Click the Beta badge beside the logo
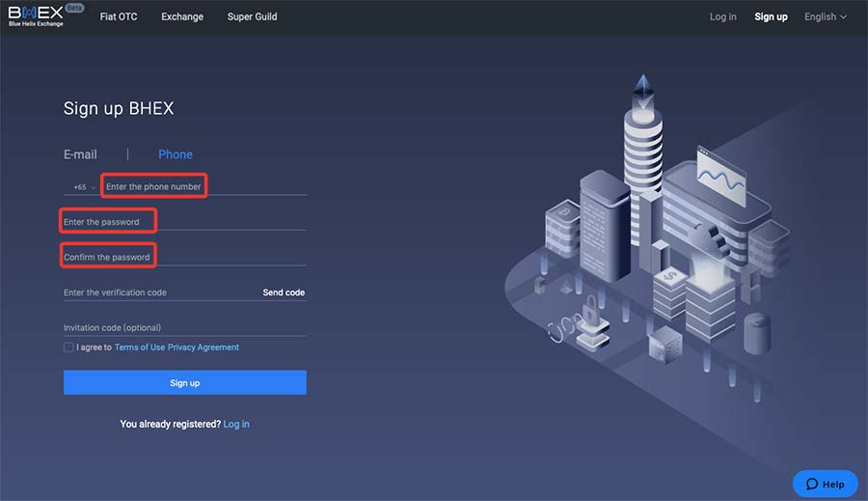Viewport: 868px width, 501px height. pyautogui.click(x=74, y=8)
